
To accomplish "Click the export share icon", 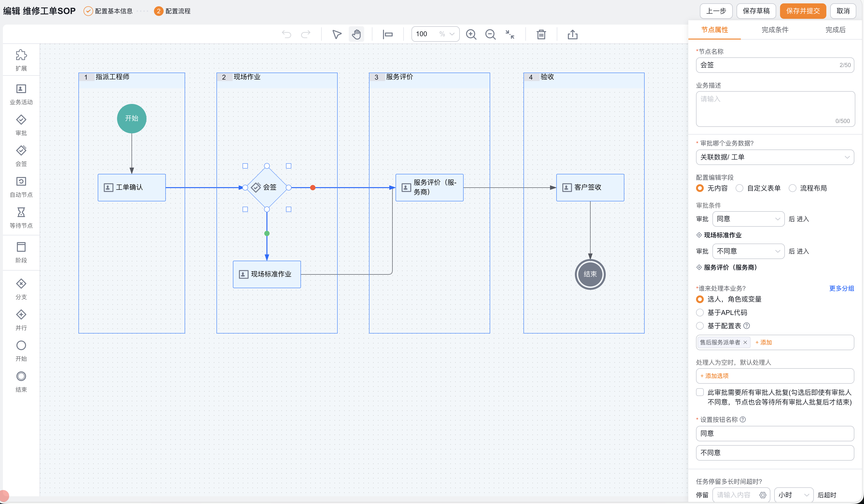I will [572, 34].
